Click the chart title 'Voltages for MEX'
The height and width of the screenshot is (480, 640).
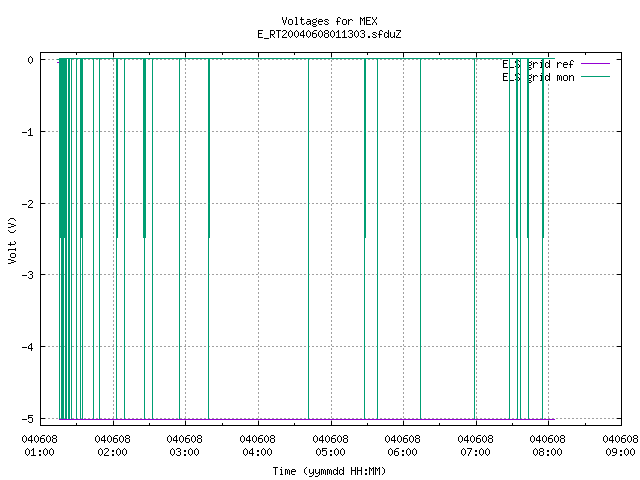click(329, 21)
